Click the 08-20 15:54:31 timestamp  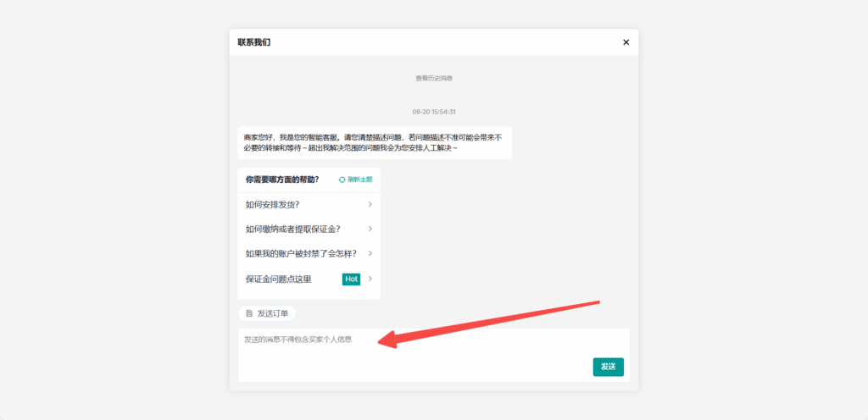point(434,112)
